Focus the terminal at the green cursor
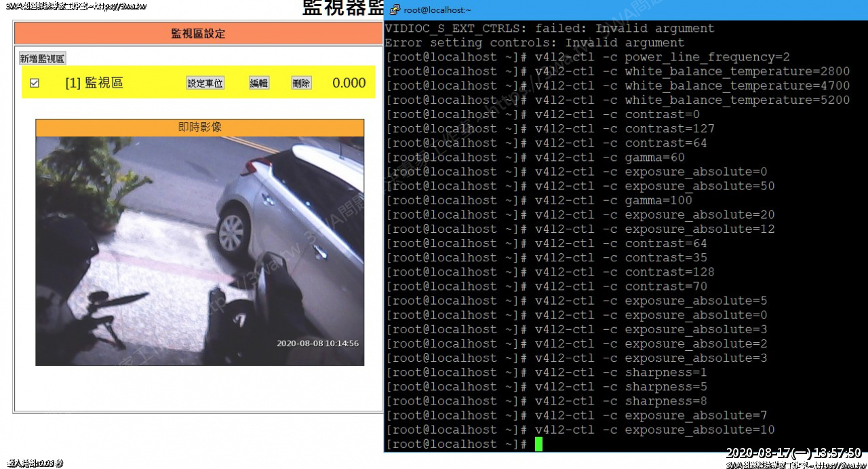Image resolution: width=868 pixels, height=469 pixels. pyautogui.click(x=538, y=444)
